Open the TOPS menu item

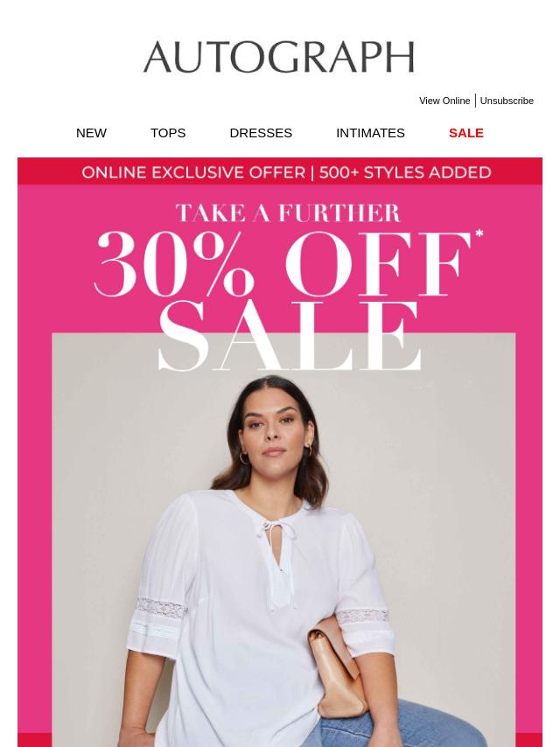168,133
